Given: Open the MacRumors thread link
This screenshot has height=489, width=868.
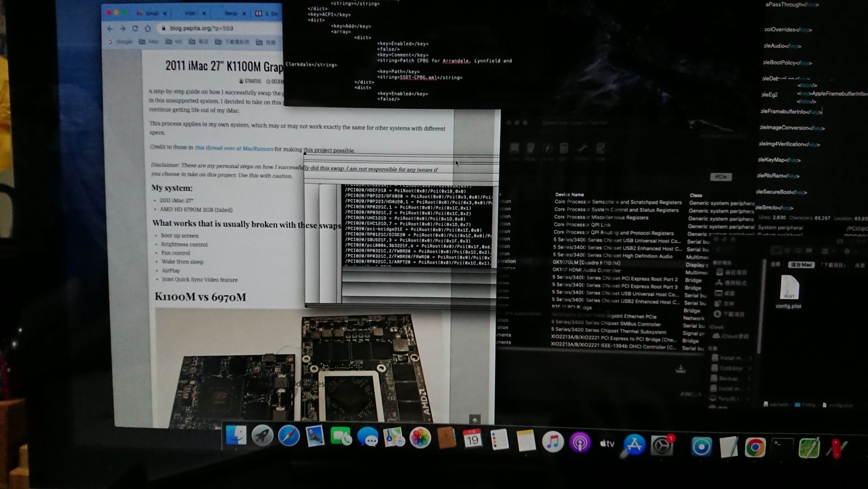Looking at the screenshot, I should point(234,148).
